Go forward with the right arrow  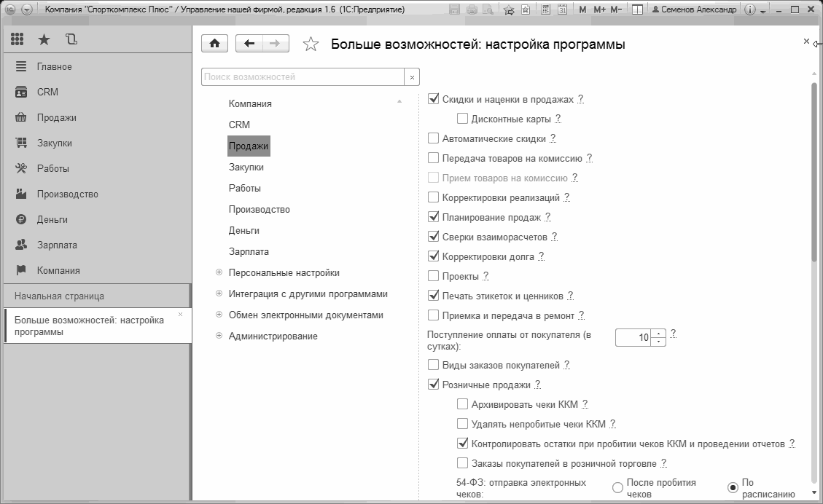276,44
